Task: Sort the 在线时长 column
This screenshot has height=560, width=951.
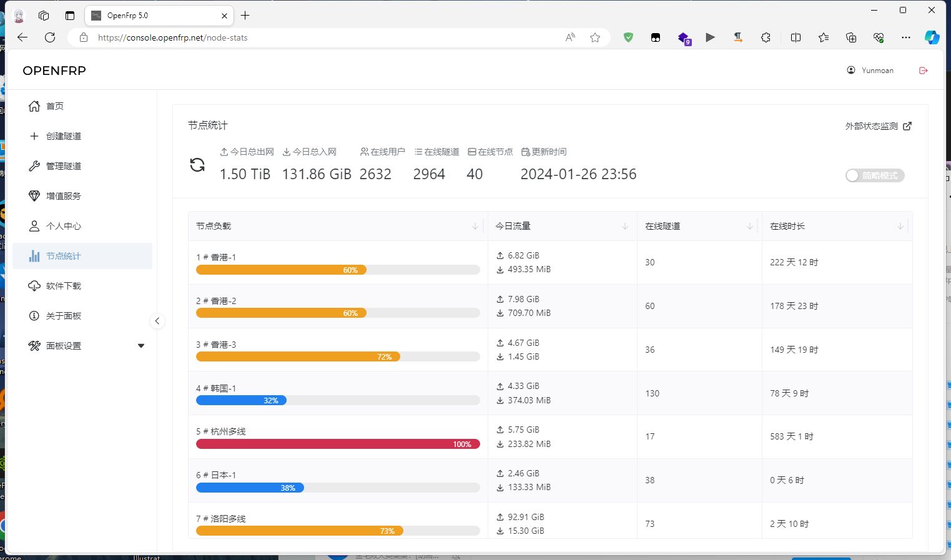Action: point(900,226)
